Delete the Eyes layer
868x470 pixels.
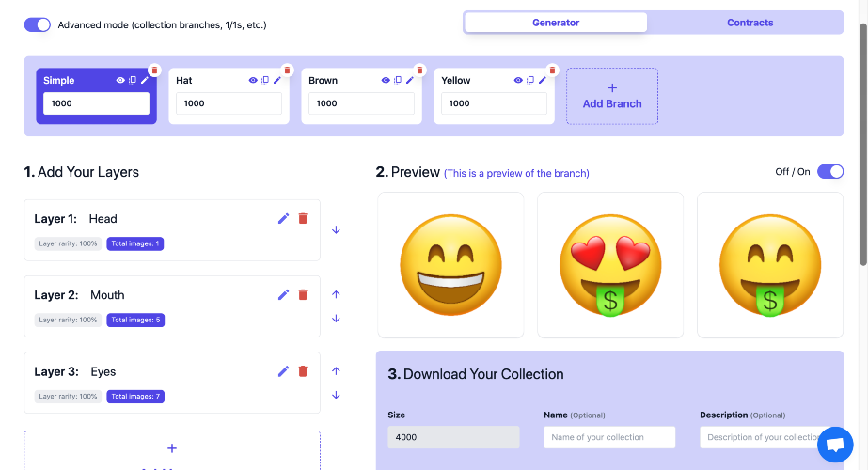point(303,371)
